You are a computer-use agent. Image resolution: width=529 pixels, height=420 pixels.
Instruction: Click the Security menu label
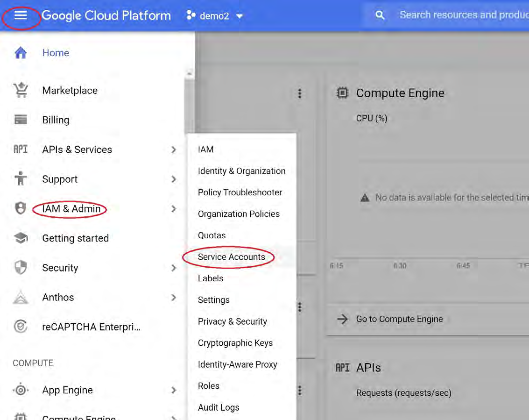[60, 268]
